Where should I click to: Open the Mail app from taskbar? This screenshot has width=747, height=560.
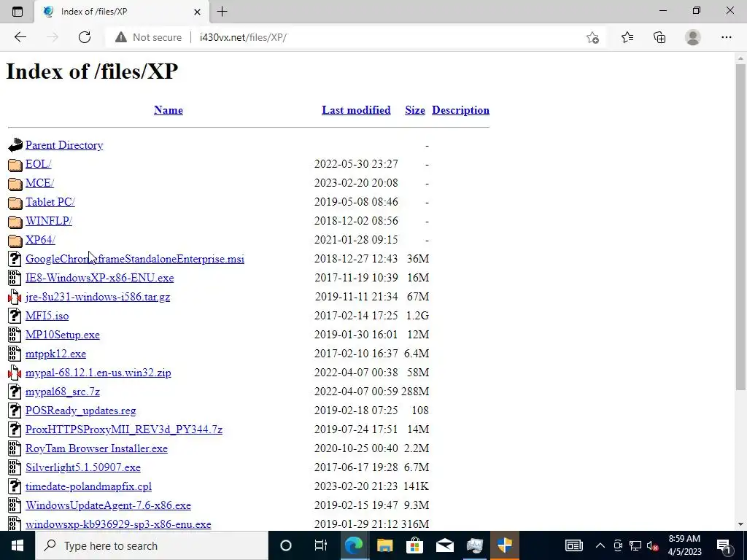(x=444, y=545)
